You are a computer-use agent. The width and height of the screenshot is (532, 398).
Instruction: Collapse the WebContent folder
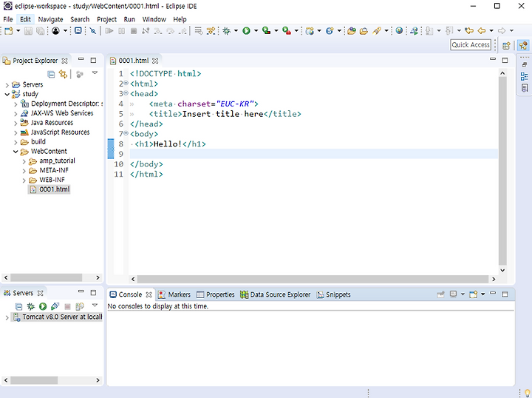tap(16, 152)
